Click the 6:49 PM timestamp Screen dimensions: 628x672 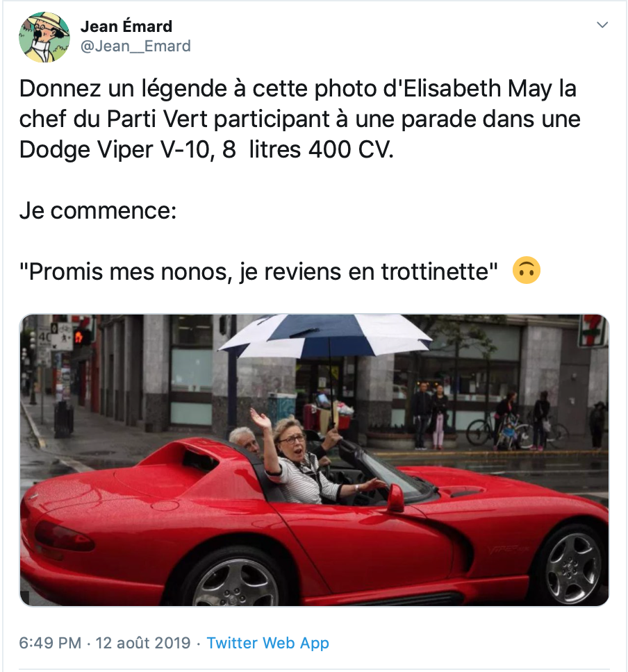(50, 643)
